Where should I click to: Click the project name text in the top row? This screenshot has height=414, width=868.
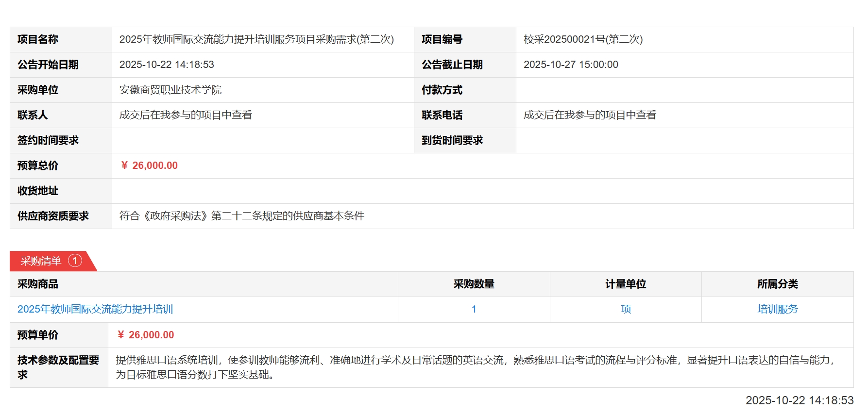[256, 39]
